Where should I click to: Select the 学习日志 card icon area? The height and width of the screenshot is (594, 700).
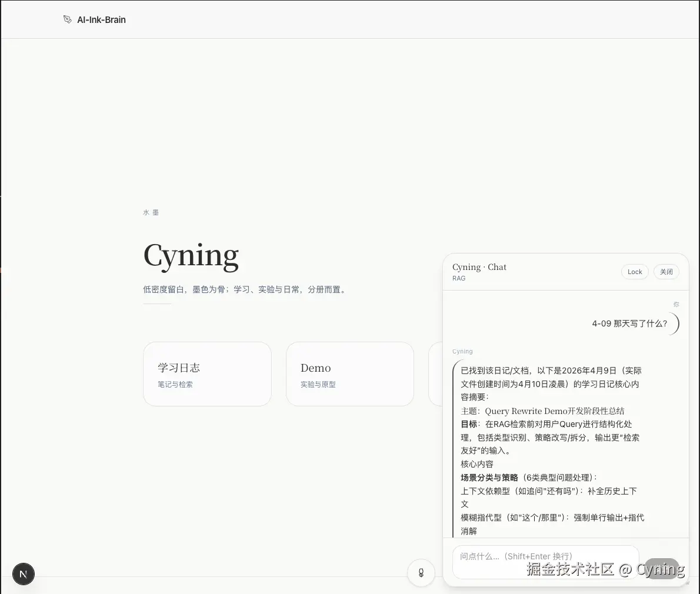[179, 367]
